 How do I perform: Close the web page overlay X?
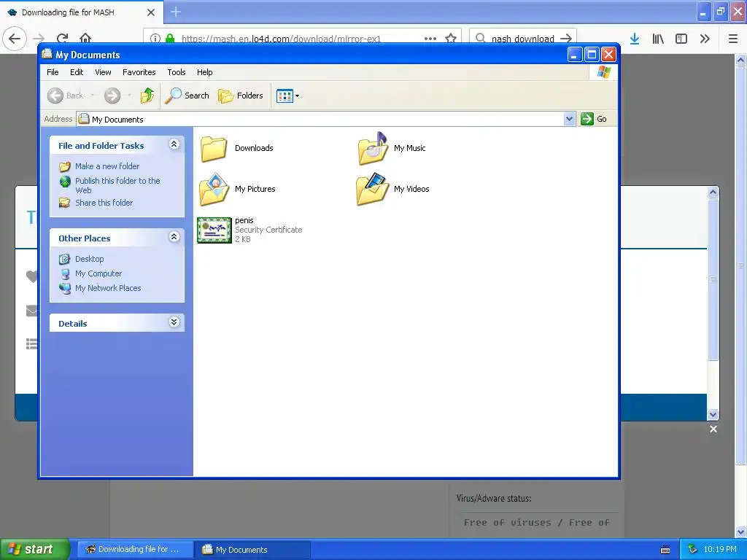[x=713, y=429]
